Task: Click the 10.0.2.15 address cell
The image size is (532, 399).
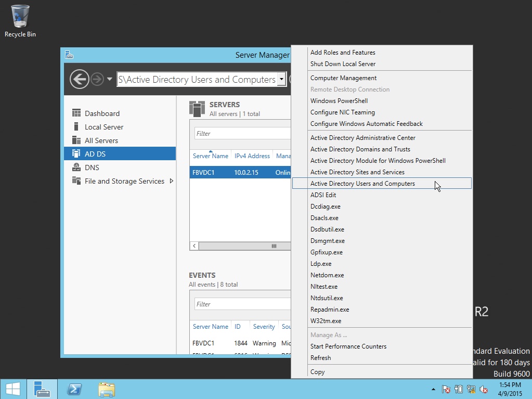Action: pos(246,172)
